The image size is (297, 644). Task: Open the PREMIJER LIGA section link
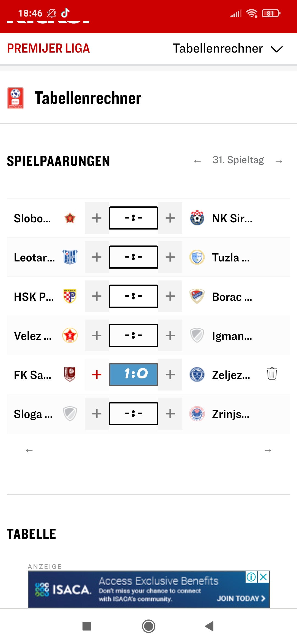click(x=48, y=48)
